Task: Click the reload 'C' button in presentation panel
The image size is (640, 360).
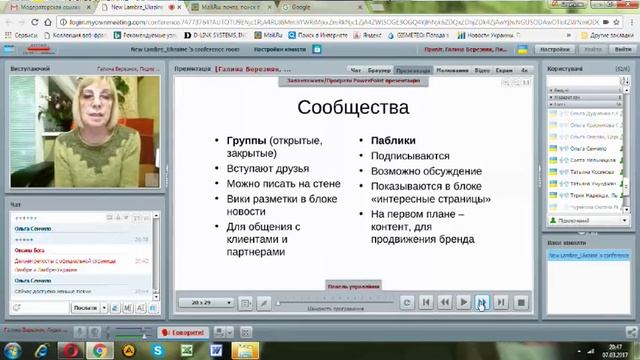Action: coord(407,302)
